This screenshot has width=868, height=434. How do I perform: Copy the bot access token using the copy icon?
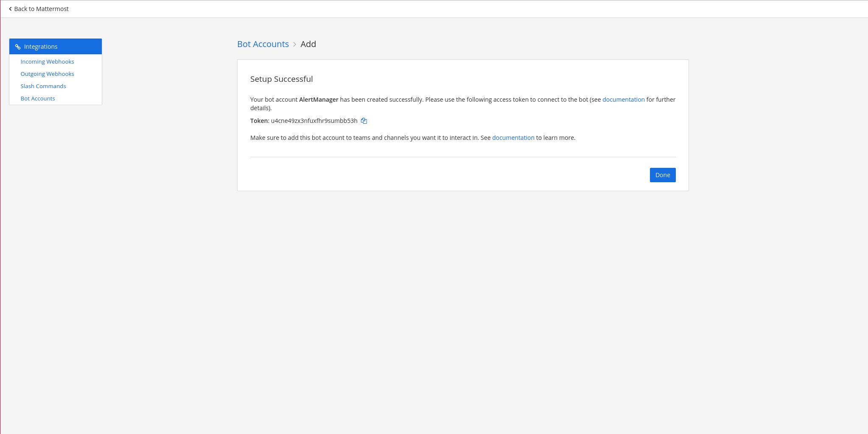364,121
